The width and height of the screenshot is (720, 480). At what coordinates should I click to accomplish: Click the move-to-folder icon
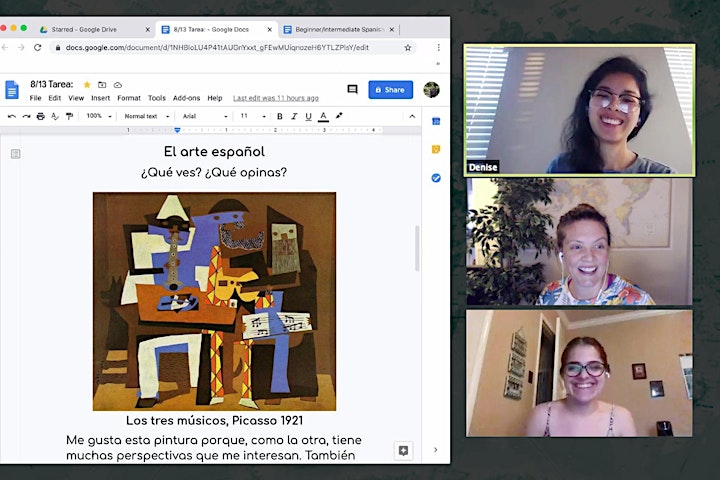click(102, 85)
